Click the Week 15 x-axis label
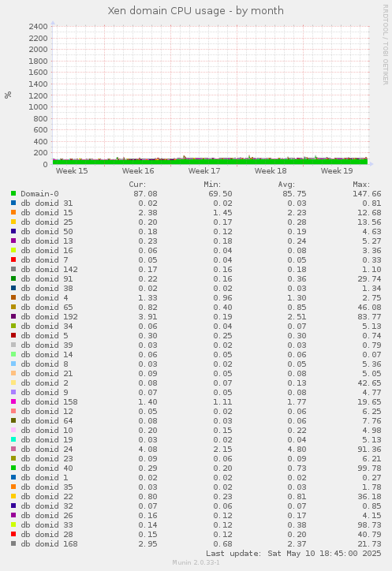This screenshot has width=392, height=571. [72, 171]
